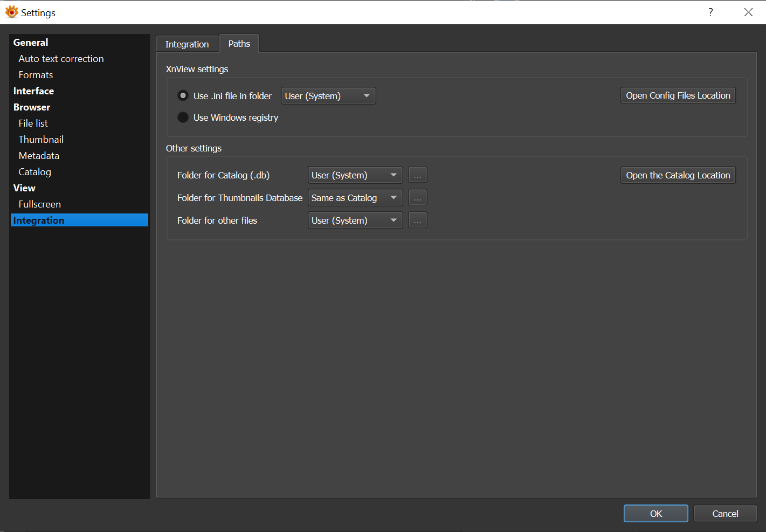Go to Thumbnail settings in sidebar
This screenshot has width=766, height=532.
click(41, 140)
